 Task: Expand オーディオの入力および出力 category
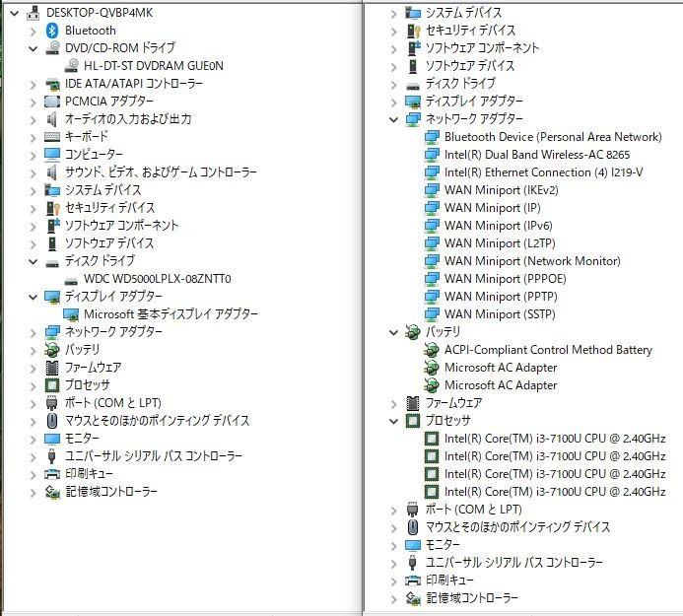pos(34,119)
